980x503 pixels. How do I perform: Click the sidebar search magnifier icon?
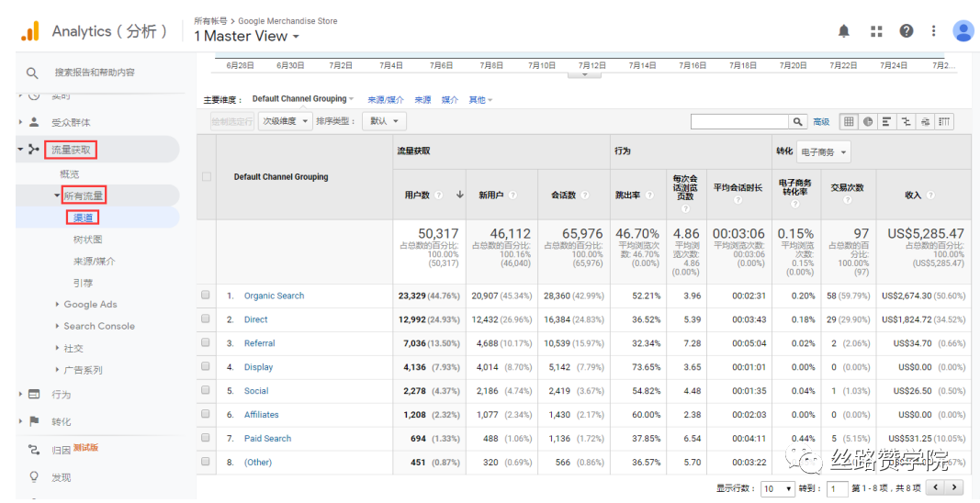point(32,73)
